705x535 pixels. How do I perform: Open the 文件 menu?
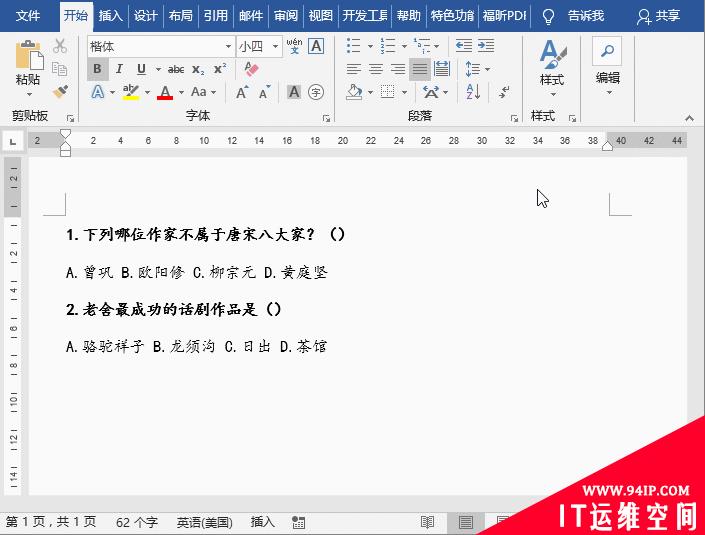pyautogui.click(x=28, y=16)
